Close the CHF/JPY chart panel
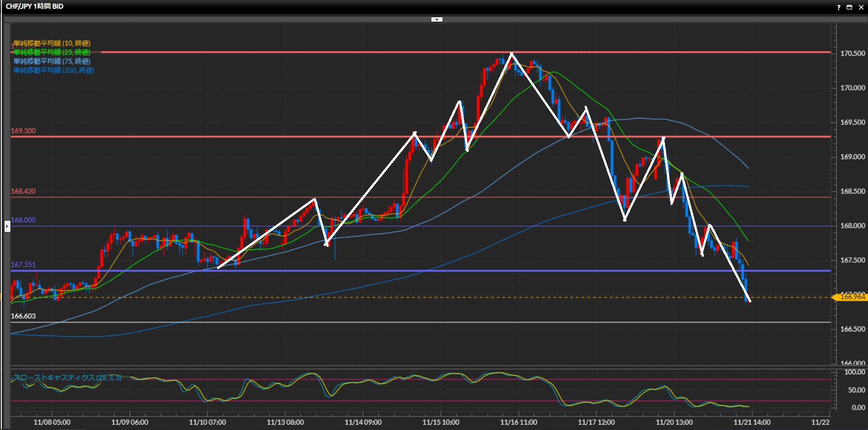868x430 pixels. click(x=860, y=7)
